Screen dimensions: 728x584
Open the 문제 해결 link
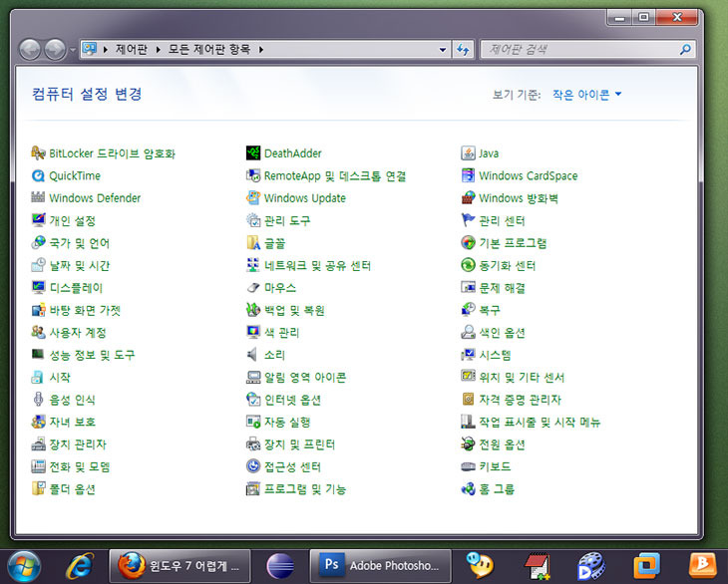coord(502,288)
